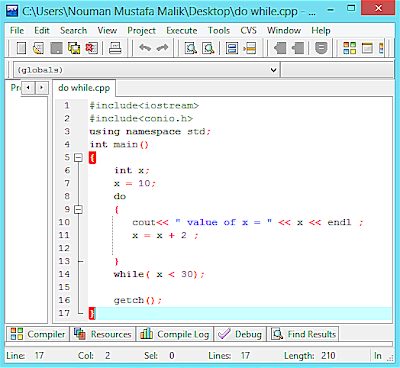Click the Go to line icon
Image resolution: width=400 pixels, height=368 pixels.
click(x=249, y=48)
